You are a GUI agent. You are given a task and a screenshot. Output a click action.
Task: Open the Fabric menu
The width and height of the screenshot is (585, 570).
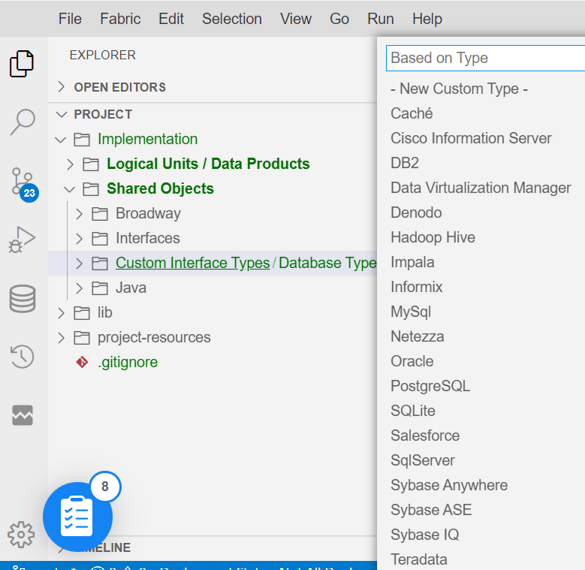pos(120,19)
